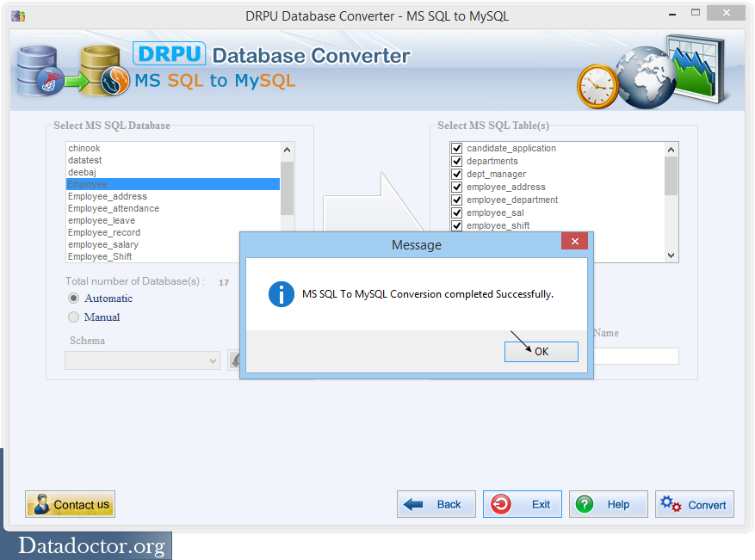Select datatest database
This screenshot has height=560, width=755.
172,160
